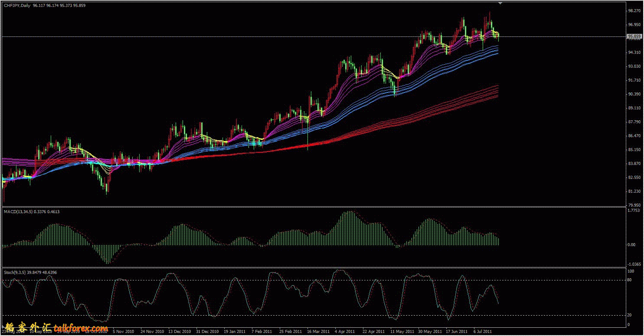
Task: Click the 19 Jan 2011 date label
Action: click(x=235, y=331)
